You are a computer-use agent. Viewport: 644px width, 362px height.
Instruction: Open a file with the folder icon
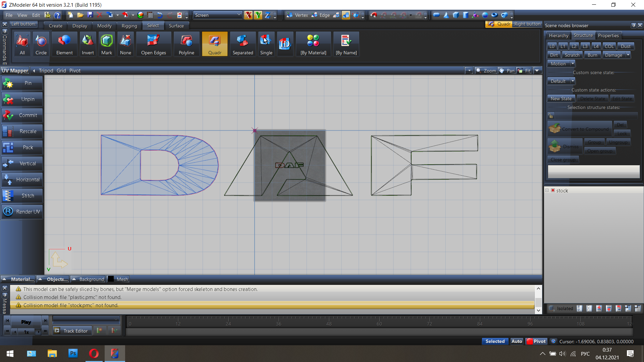80,15
